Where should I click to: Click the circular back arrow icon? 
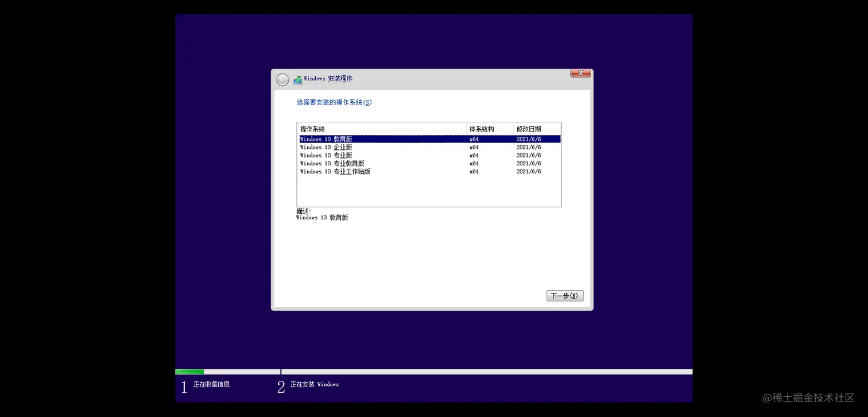[x=282, y=79]
